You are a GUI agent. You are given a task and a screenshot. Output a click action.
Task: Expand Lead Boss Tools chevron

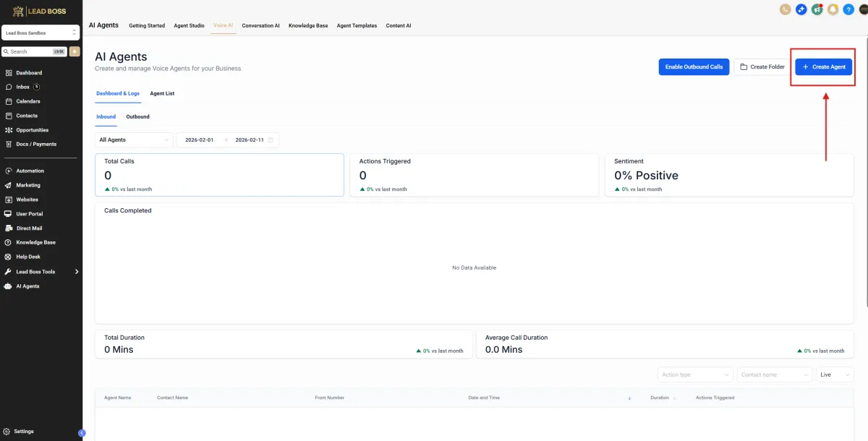click(x=77, y=272)
